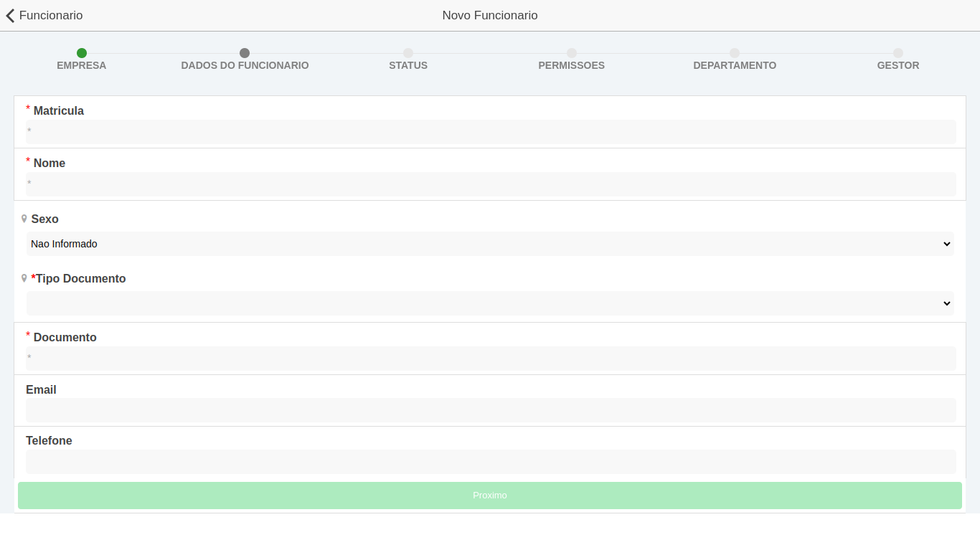980x545 pixels.
Task: Click the Telefone input field
Action: click(490, 461)
